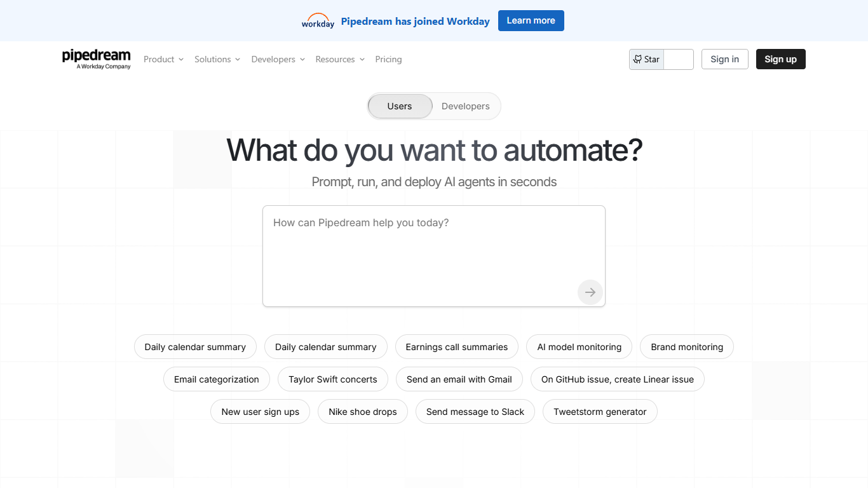The image size is (868, 488).
Task: Click the Sign up button
Action: [780, 59]
